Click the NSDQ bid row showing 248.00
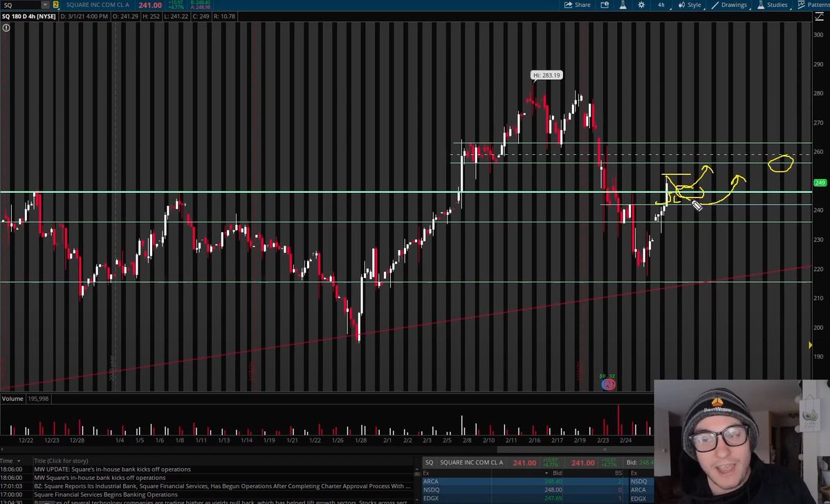Viewport: 830px width, 504px height. [526, 489]
